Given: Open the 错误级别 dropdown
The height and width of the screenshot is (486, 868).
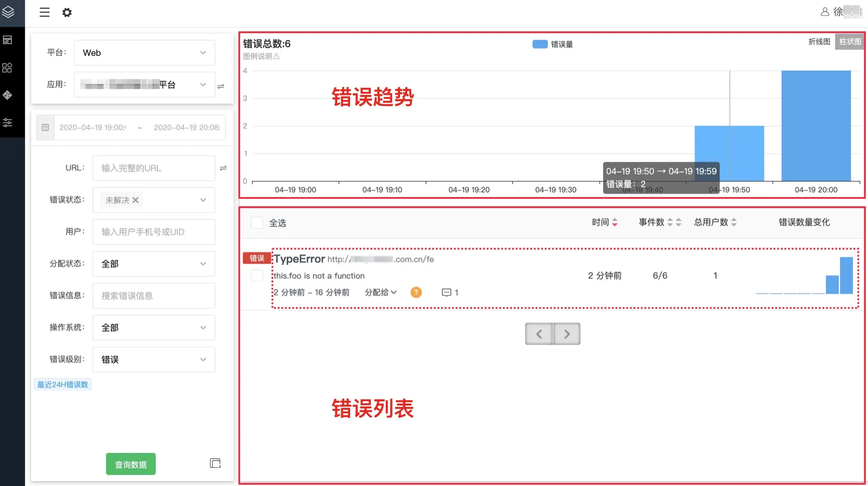Looking at the screenshot, I should 154,360.
